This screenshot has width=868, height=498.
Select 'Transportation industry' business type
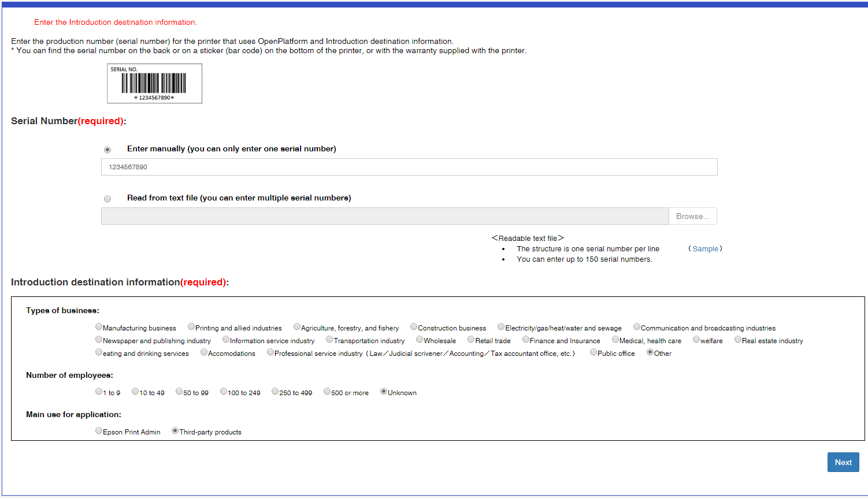point(329,339)
